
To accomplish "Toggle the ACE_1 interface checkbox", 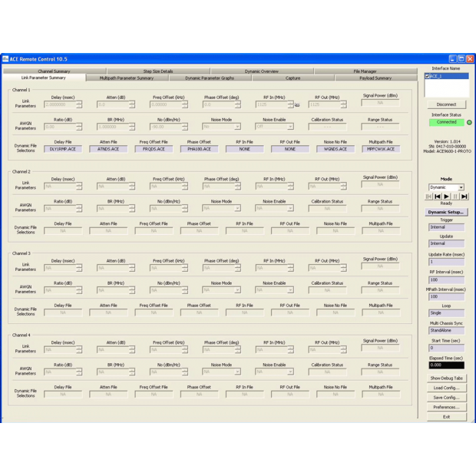I will (428, 77).
